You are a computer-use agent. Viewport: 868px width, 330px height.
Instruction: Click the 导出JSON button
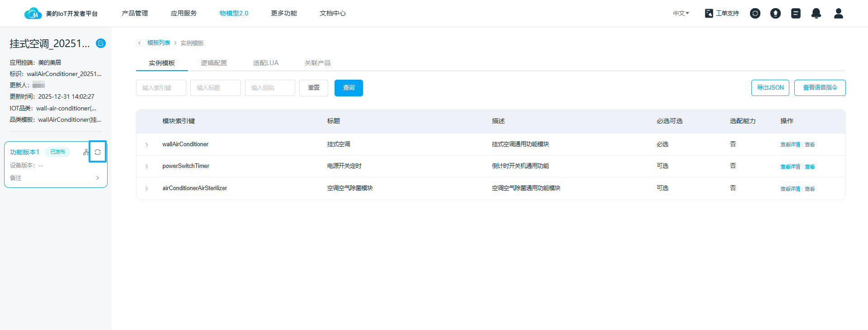point(770,88)
